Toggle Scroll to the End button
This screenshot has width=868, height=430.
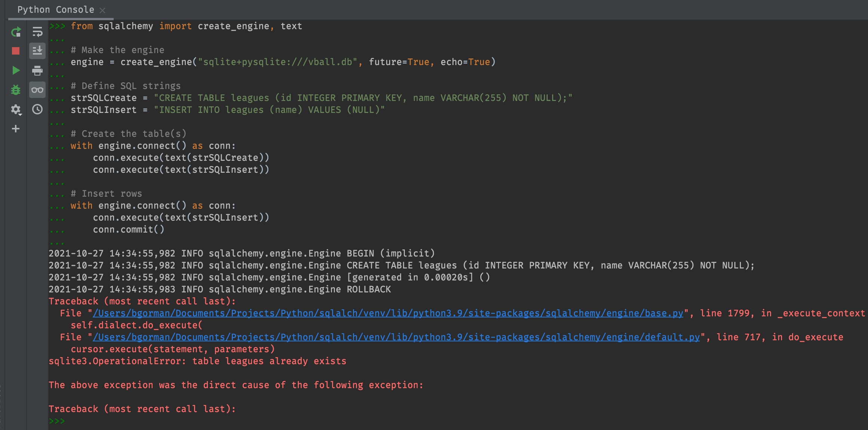pyautogui.click(x=37, y=51)
